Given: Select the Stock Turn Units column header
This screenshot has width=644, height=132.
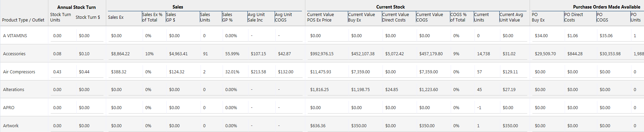Looking at the screenshot, I should point(61,17).
